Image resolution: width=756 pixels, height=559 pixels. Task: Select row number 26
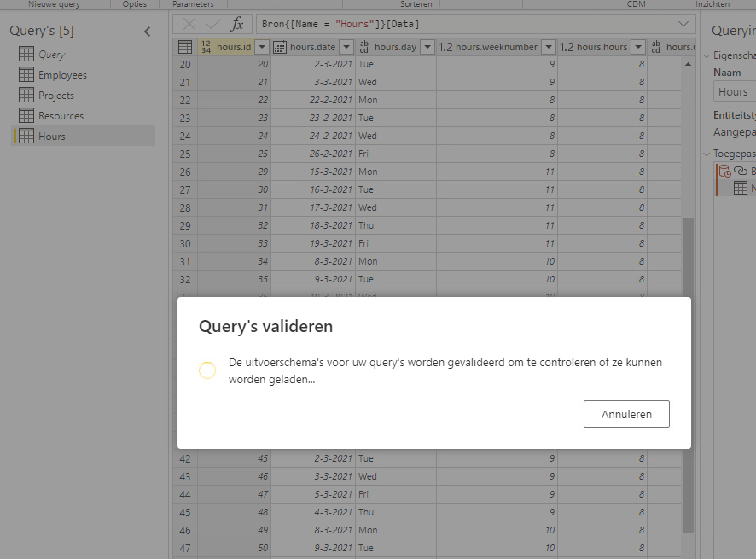click(185, 172)
